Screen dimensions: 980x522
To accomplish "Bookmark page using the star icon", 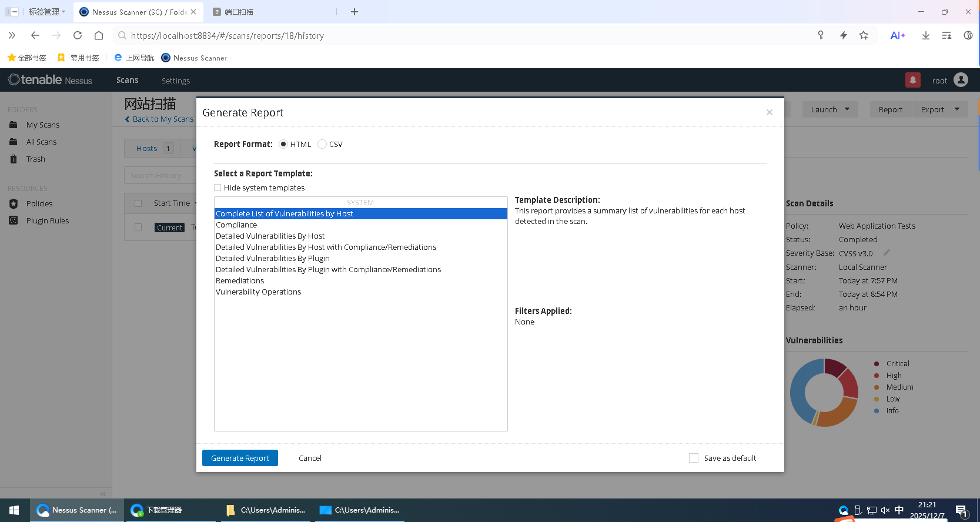I will pos(864,35).
